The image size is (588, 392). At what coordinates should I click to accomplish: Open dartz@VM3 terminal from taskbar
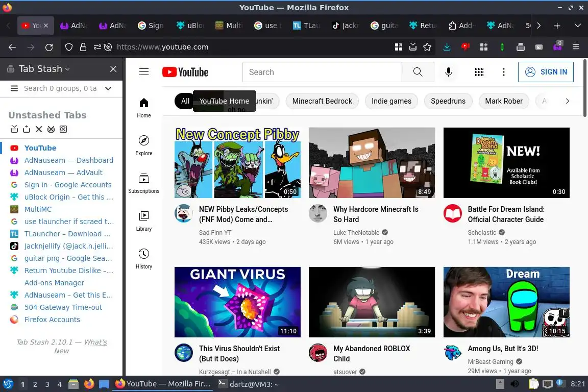(249, 384)
